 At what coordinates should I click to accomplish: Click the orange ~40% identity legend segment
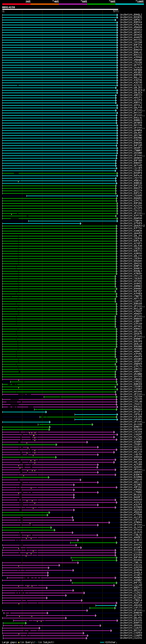click(45, 4)
